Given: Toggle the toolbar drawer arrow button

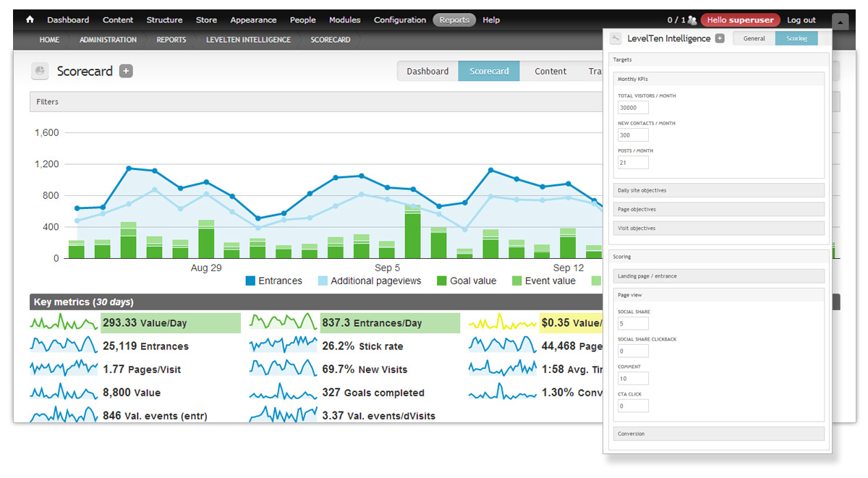Looking at the screenshot, I should [x=840, y=21].
